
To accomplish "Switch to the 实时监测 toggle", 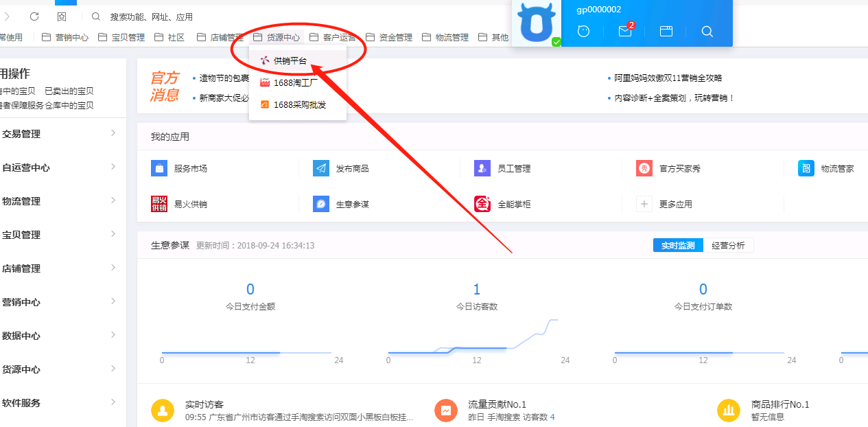I will coord(678,245).
